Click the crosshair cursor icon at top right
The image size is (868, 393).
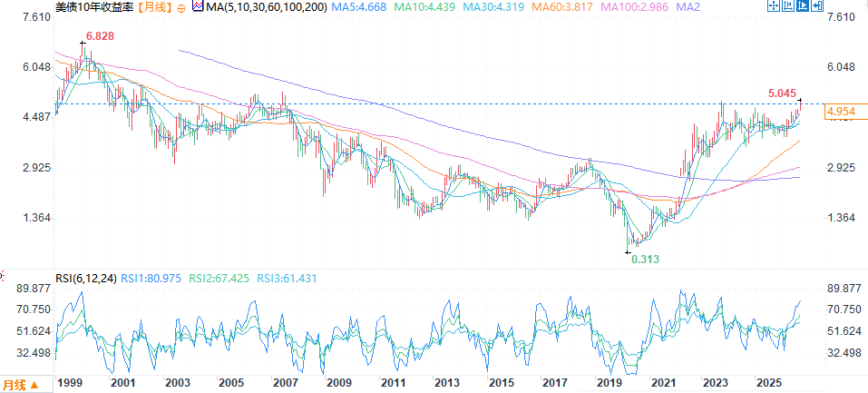774,5
